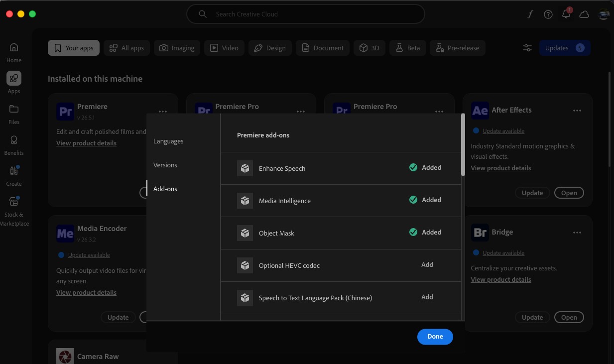Click the Media Encoder app icon
614x364 pixels.
point(65,233)
